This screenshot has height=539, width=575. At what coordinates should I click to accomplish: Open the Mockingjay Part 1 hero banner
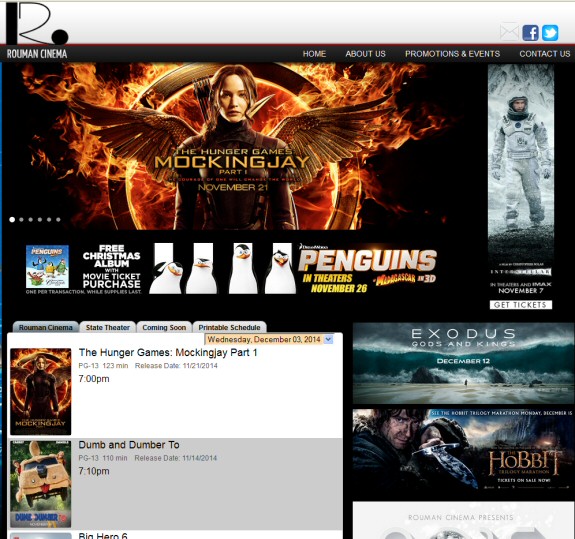click(235, 146)
